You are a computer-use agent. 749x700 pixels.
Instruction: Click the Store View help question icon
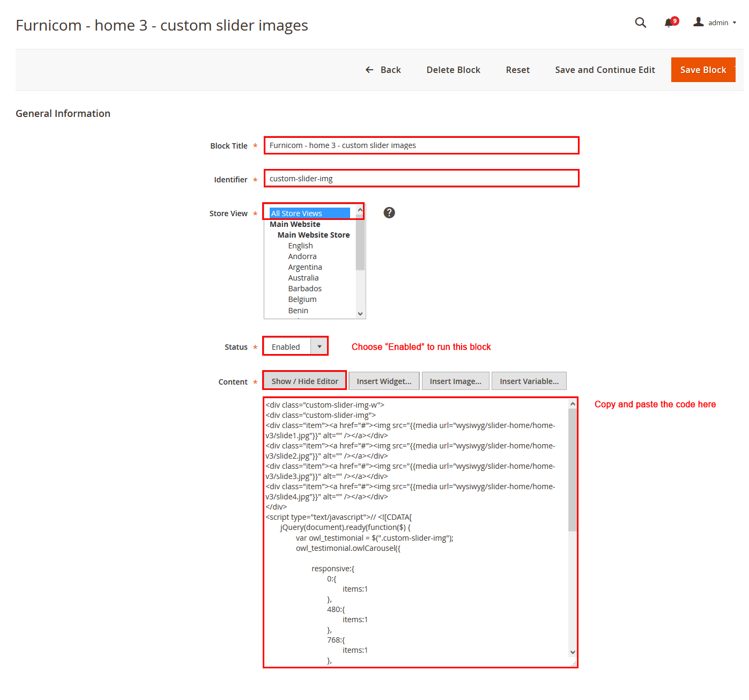(389, 213)
